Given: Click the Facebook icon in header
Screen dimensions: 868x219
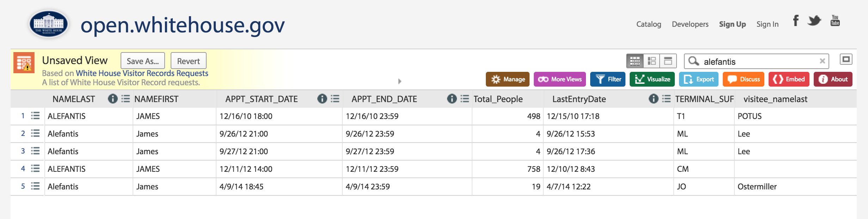Looking at the screenshot, I should (x=796, y=21).
